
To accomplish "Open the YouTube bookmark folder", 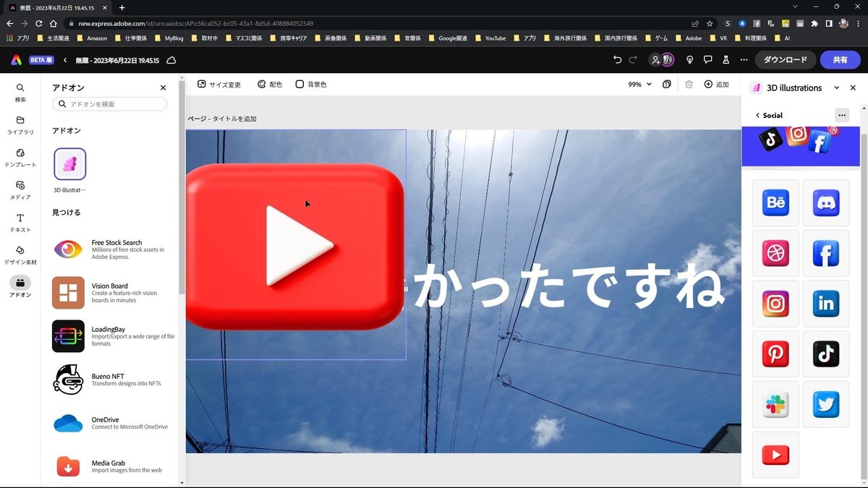I will point(490,38).
